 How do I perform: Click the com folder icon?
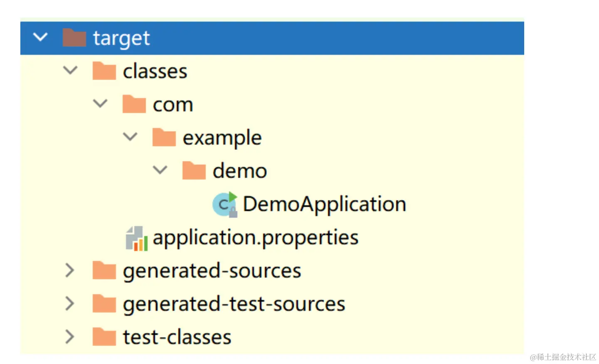point(134,104)
